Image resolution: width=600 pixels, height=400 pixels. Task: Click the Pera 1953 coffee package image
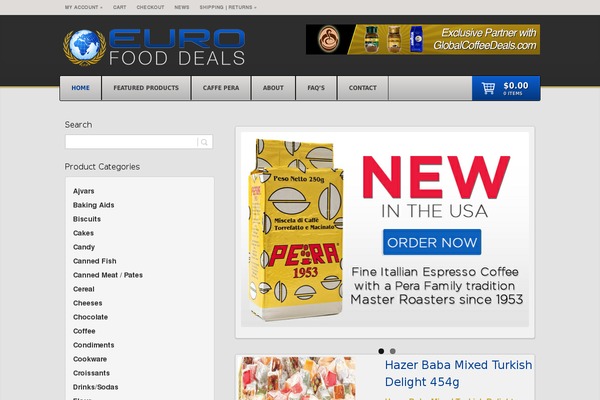coord(295,230)
